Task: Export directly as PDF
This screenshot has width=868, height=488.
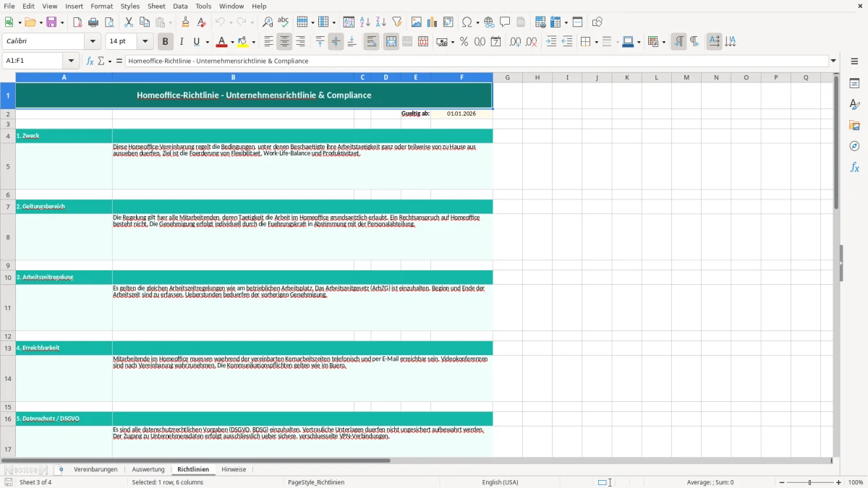Action: (x=77, y=22)
